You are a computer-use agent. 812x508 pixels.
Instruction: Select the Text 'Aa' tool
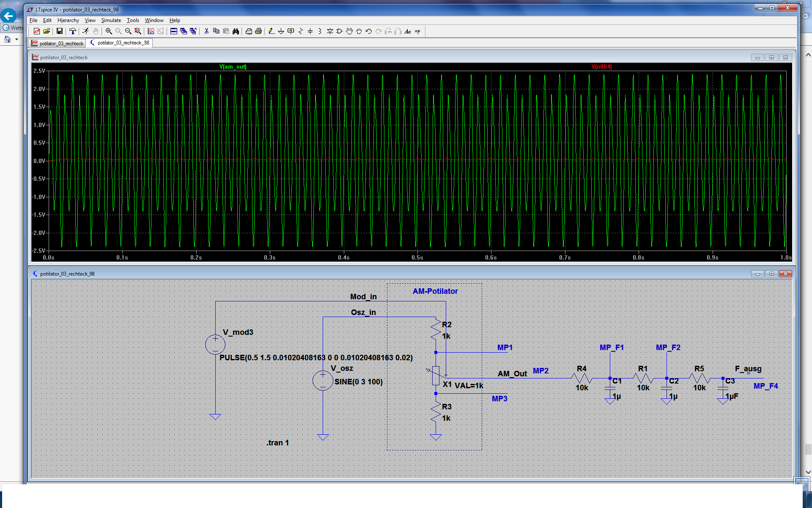click(x=408, y=31)
